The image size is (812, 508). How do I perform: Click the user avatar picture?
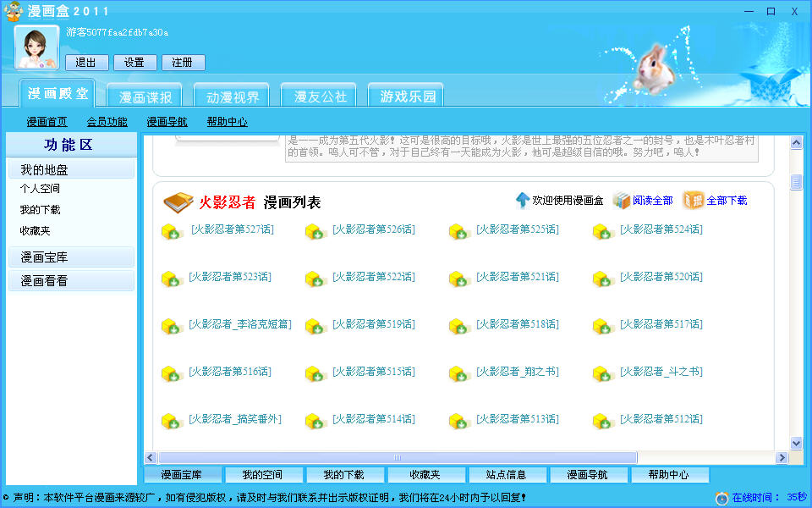pos(36,47)
